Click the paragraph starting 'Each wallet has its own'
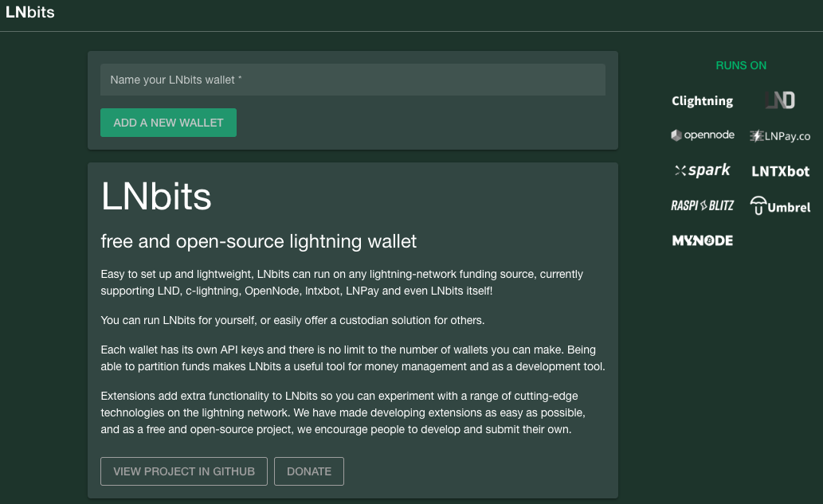 point(353,358)
